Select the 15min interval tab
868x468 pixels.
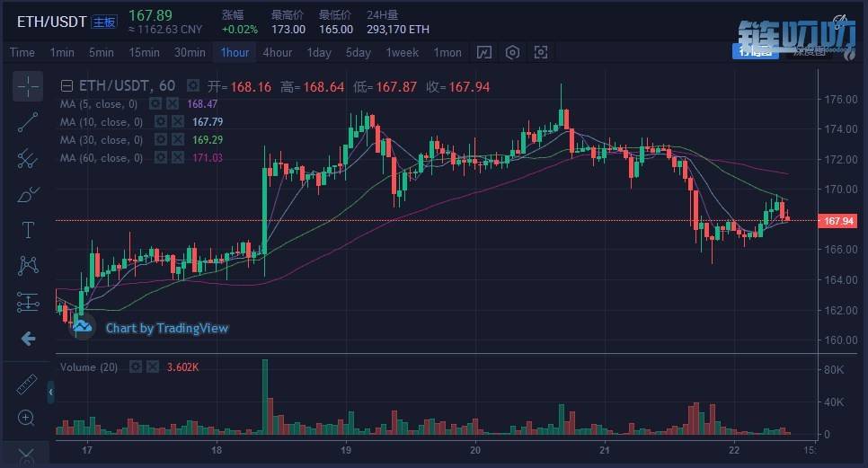144,52
